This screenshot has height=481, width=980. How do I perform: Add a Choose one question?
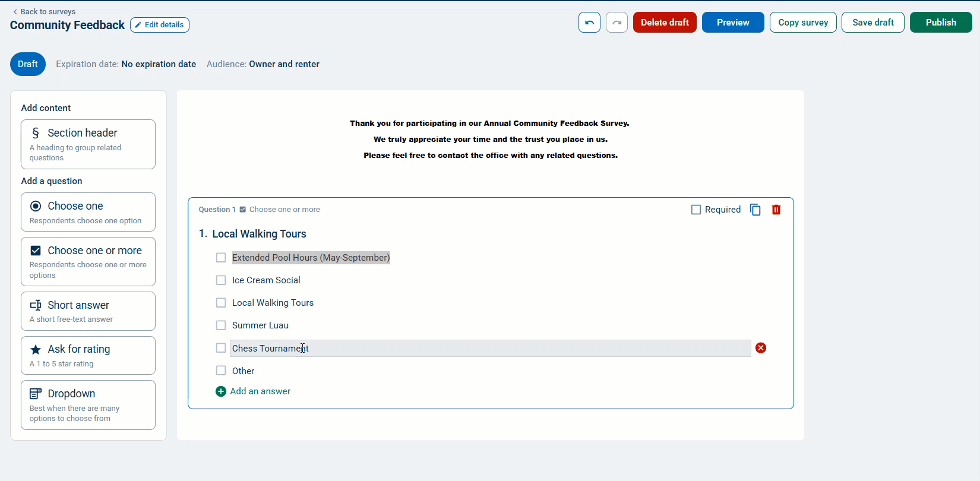coord(88,212)
